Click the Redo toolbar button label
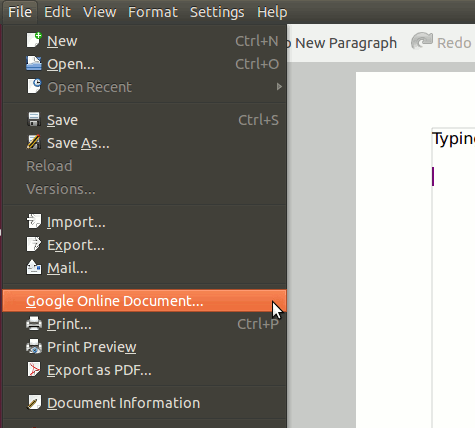Viewport: 475px width, 428px height. 454,43
